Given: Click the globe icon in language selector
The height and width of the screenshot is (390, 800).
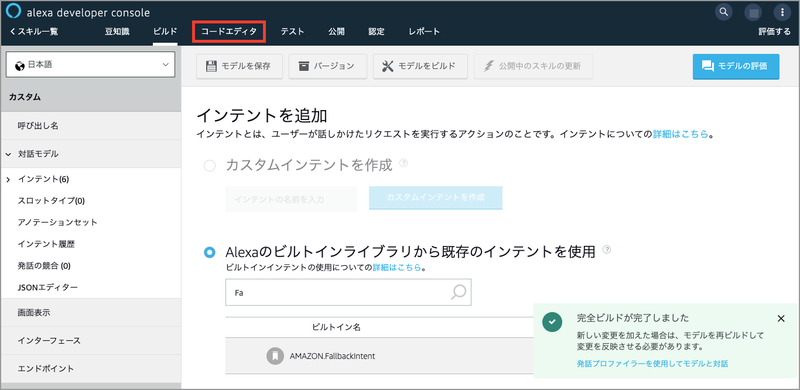Looking at the screenshot, I should pyautogui.click(x=20, y=65).
